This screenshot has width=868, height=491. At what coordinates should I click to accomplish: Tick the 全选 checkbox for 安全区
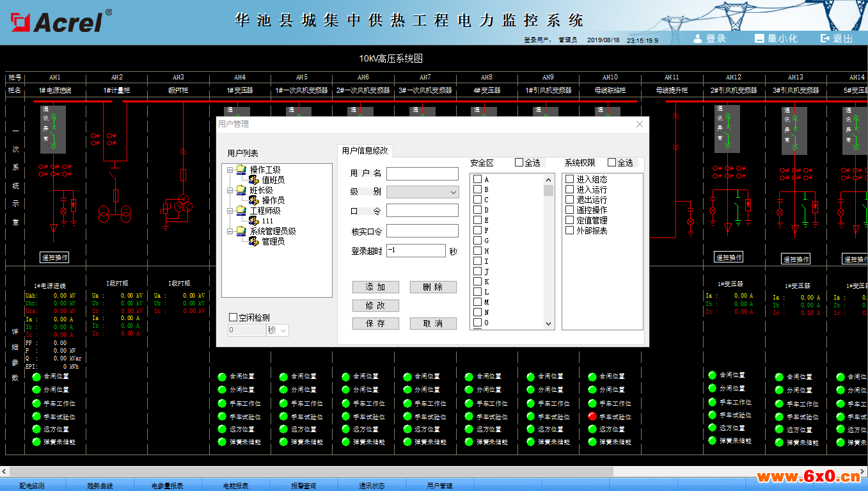(x=519, y=163)
